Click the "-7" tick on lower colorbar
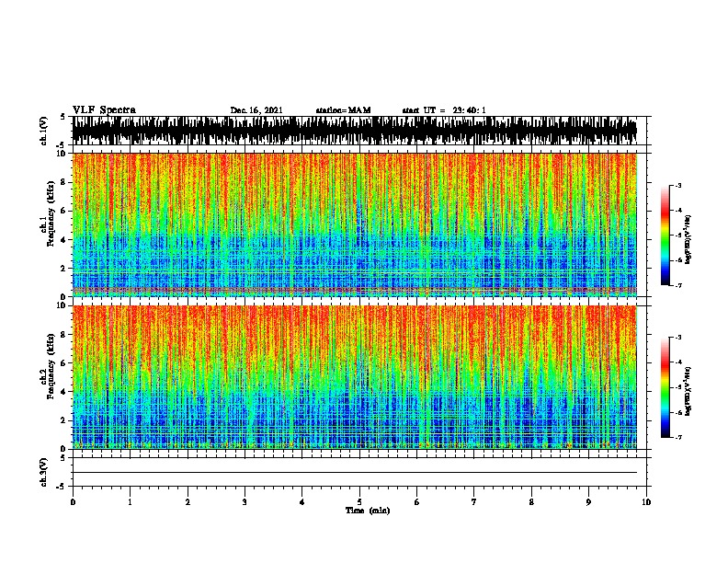728x563 pixels. (678, 437)
